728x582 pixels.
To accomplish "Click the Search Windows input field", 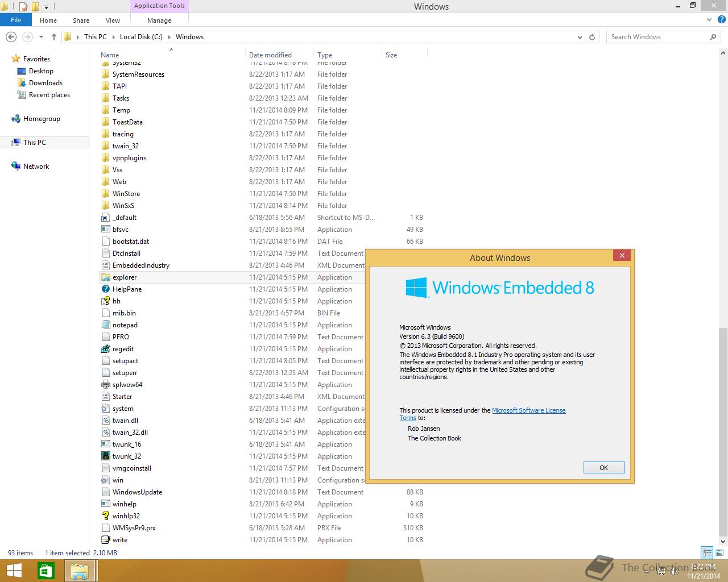I will tap(657, 37).
